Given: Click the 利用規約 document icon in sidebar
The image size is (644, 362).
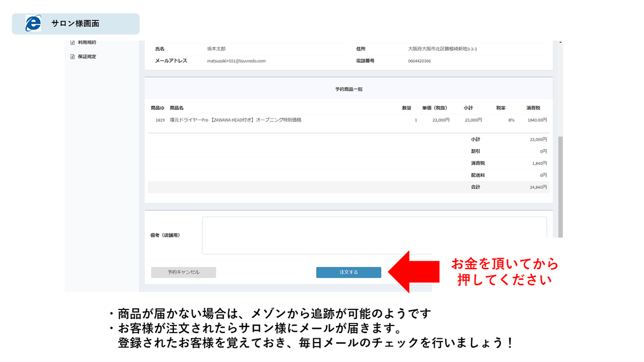Looking at the screenshot, I should point(72,42).
